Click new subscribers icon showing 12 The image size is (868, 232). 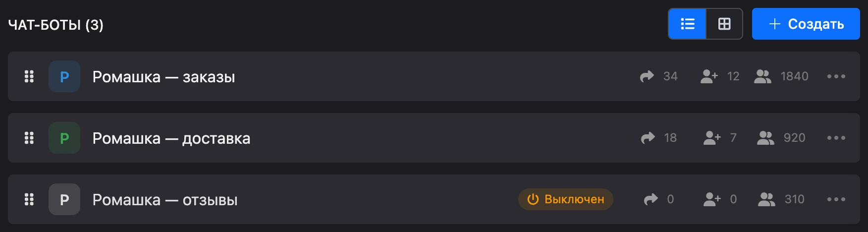tap(709, 76)
